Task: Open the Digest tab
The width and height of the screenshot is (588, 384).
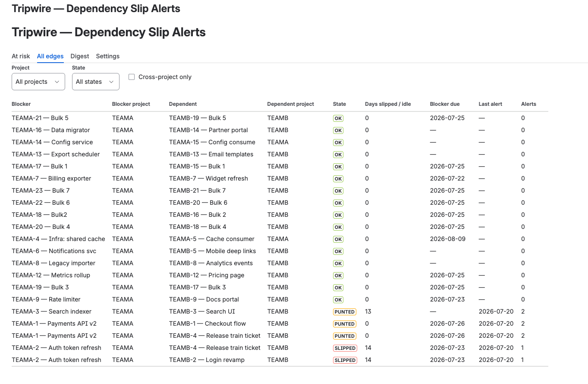Action: pos(80,56)
